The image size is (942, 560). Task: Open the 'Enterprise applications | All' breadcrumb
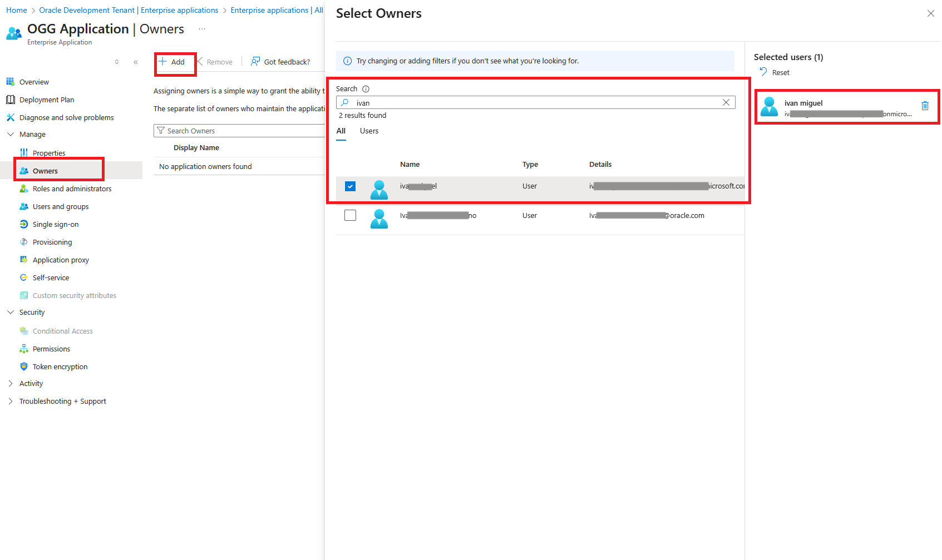pos(277,10)
